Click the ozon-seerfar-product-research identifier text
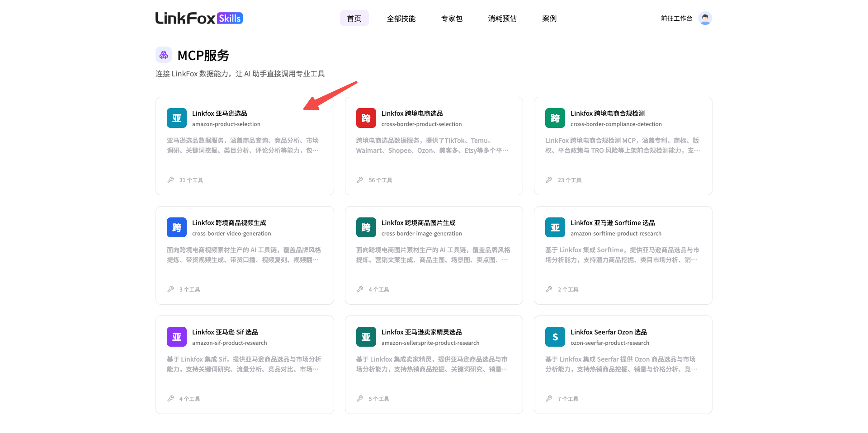 tap(610, 343)
